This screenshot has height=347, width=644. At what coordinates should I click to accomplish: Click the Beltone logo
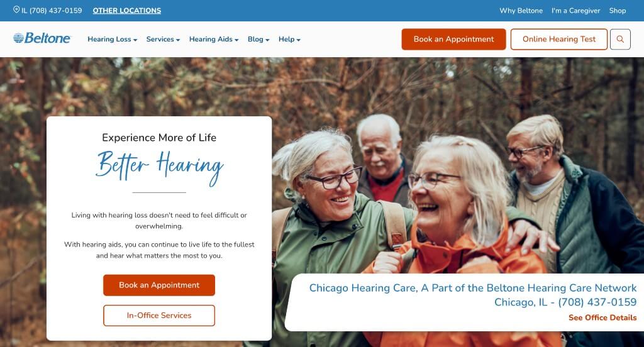tap(42, 38)
